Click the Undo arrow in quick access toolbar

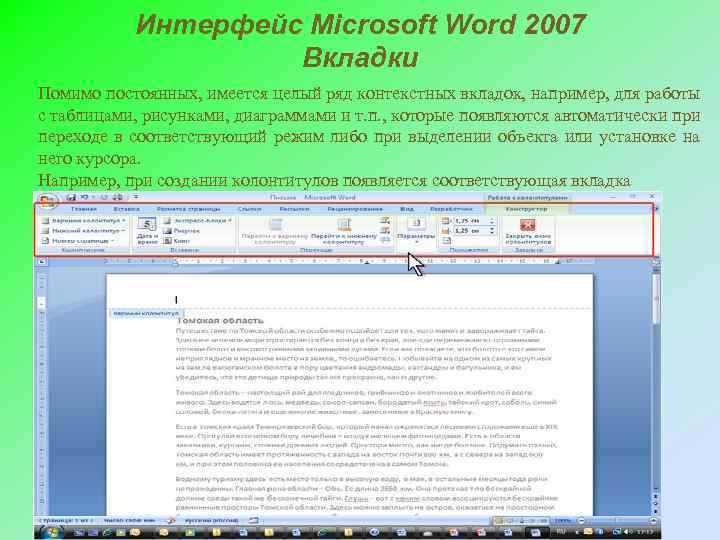pos(84,197)
